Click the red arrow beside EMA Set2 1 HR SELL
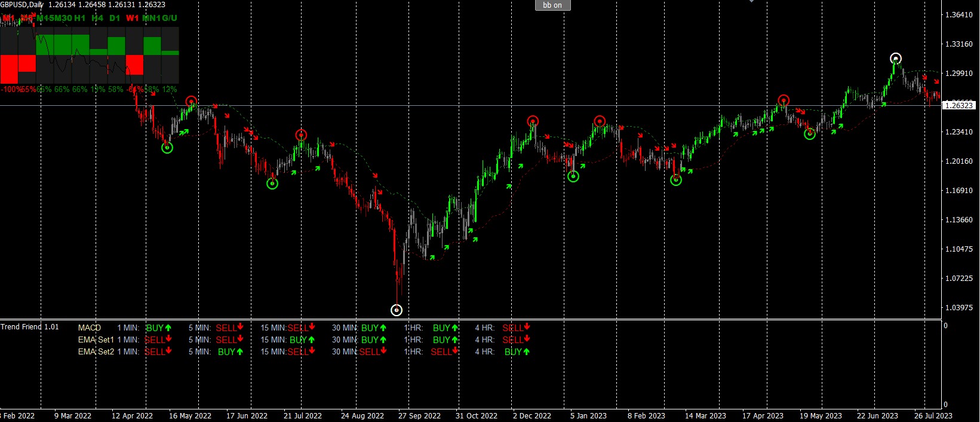Image resolution: width=980 pixels, height=422 pixels. point(455,351)
